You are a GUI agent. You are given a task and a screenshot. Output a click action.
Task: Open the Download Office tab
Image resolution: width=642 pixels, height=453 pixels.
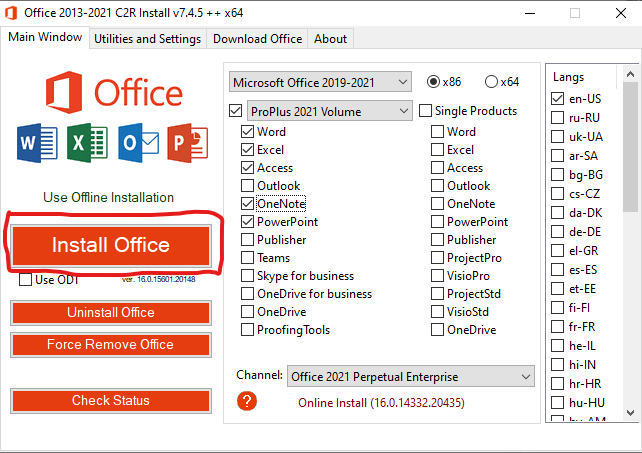tap(257, 39)
